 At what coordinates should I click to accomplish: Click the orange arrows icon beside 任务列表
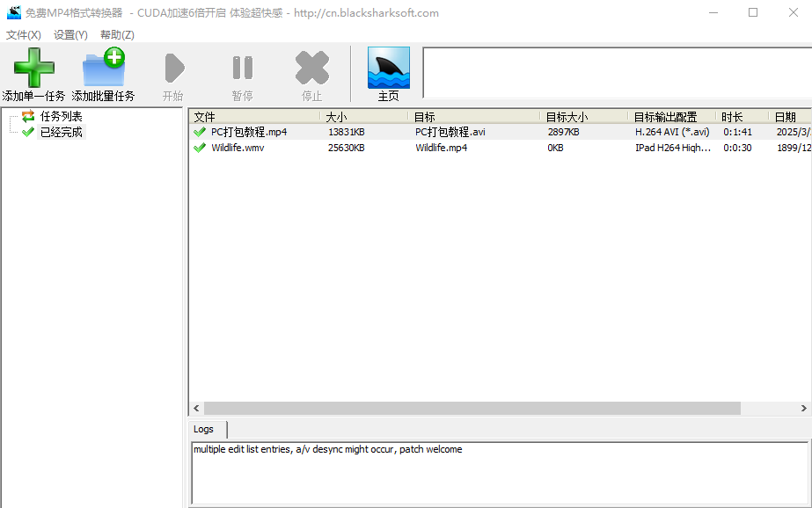[x=28, y=116]
